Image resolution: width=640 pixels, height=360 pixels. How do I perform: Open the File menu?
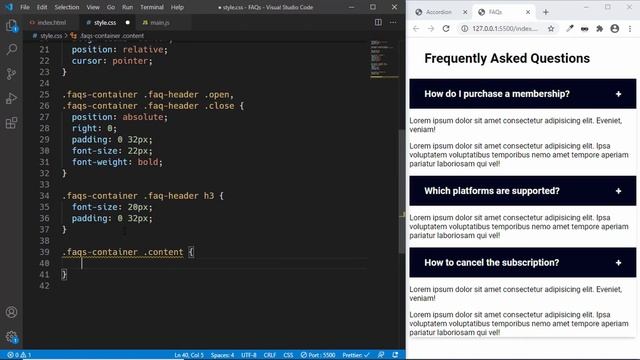[25, 7]
